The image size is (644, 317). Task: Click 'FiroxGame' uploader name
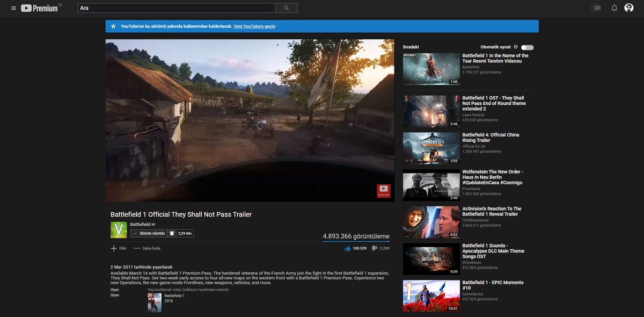pos(472,189)
